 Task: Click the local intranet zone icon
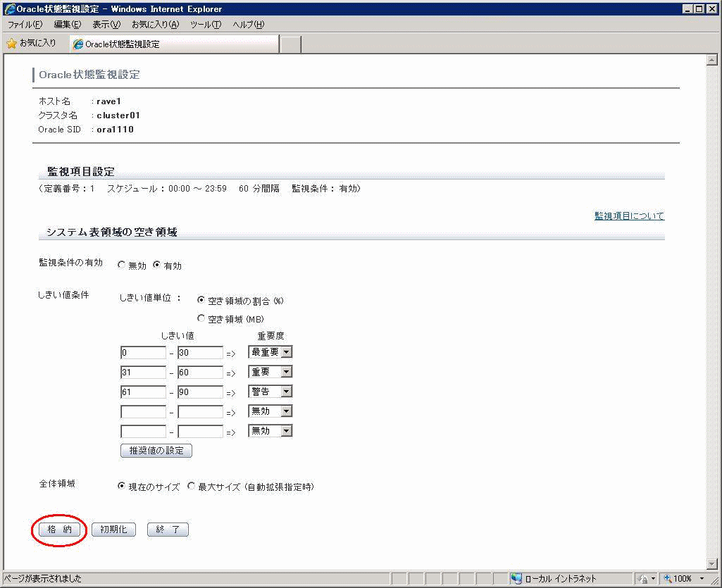516,578
